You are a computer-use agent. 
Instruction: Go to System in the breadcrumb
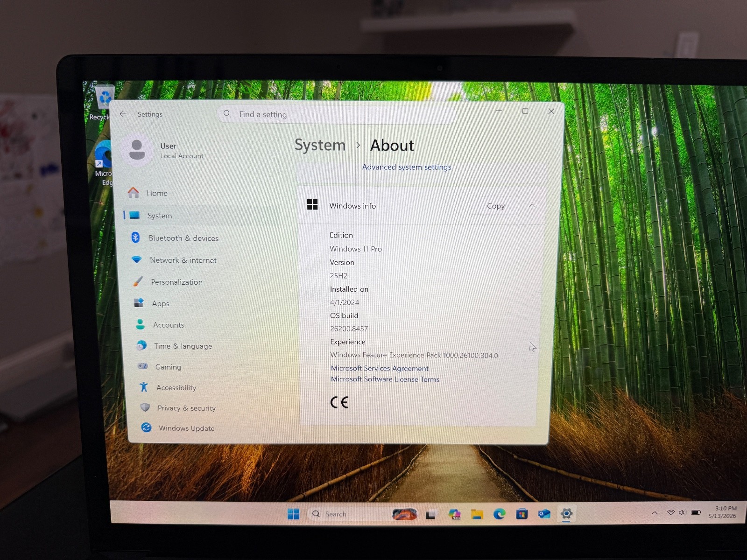320,145
